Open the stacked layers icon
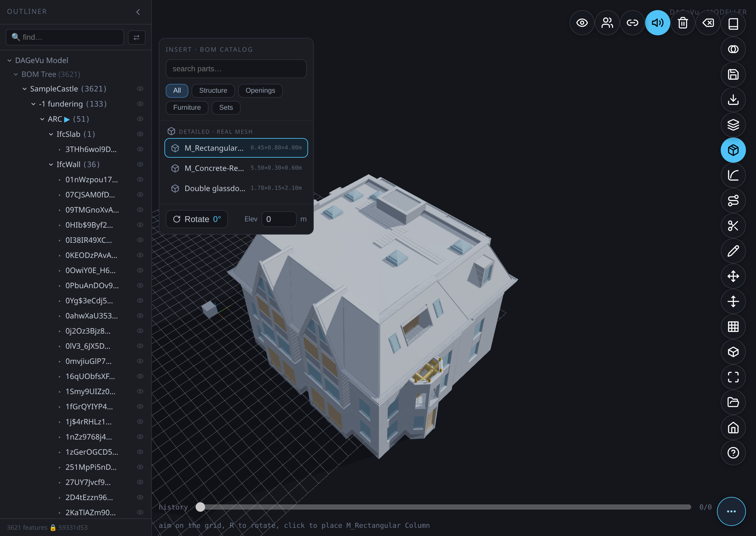 pyautogui.click(x=733, y=125)
